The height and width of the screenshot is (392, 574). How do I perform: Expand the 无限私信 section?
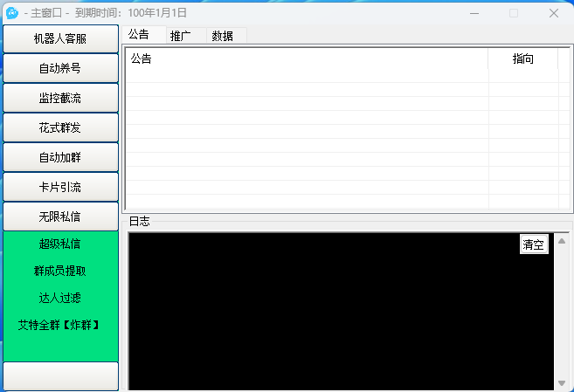click(x=60, y=217)
